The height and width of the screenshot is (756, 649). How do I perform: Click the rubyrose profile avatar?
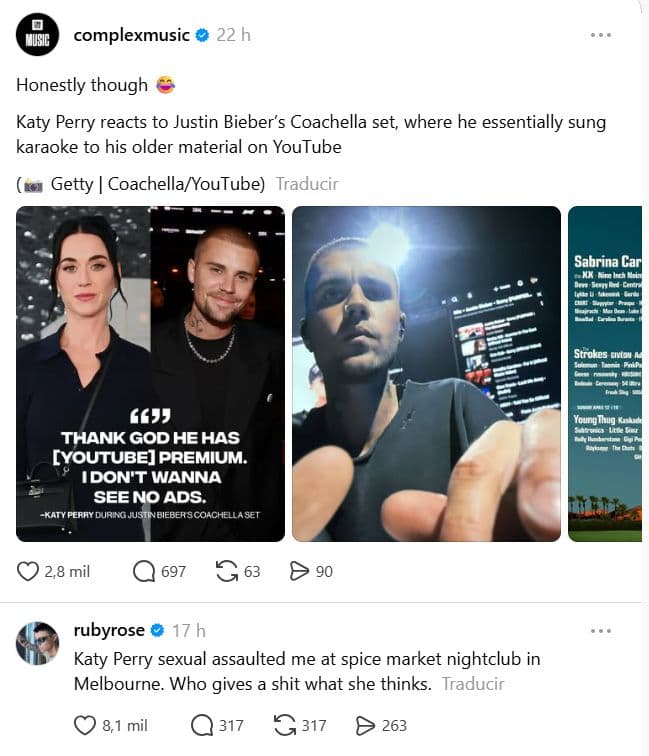pos(38,643)
